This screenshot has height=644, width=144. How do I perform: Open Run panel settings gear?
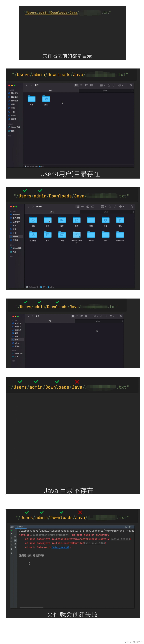coord(129,527)
